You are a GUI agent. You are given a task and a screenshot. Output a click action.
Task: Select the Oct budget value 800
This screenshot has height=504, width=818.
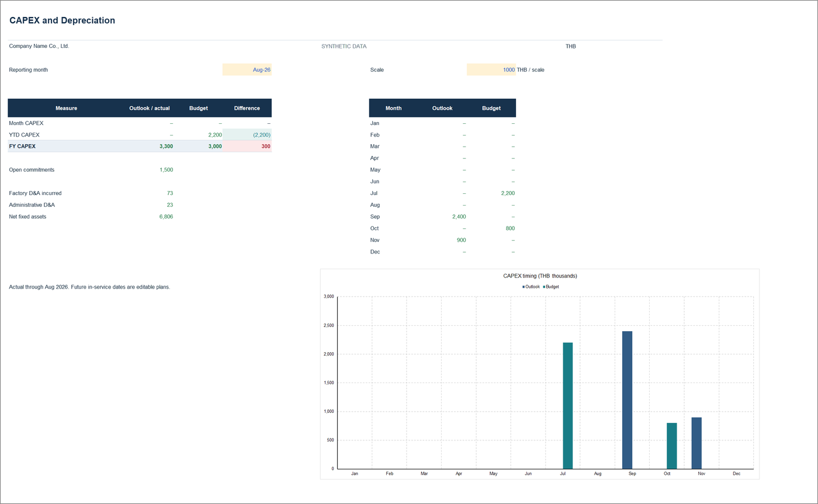pyautogui.click(x=510, y=228)
